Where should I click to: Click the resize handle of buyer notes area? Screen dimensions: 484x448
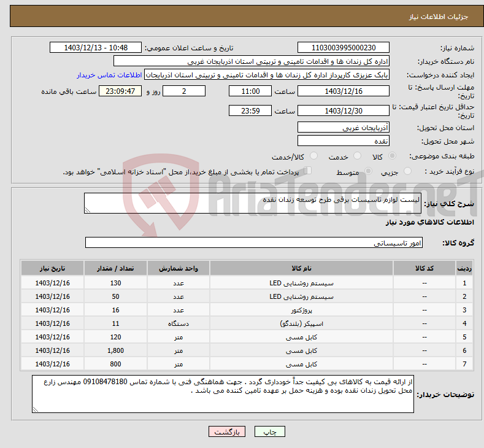pyautogui.click(x=36, y=409)
